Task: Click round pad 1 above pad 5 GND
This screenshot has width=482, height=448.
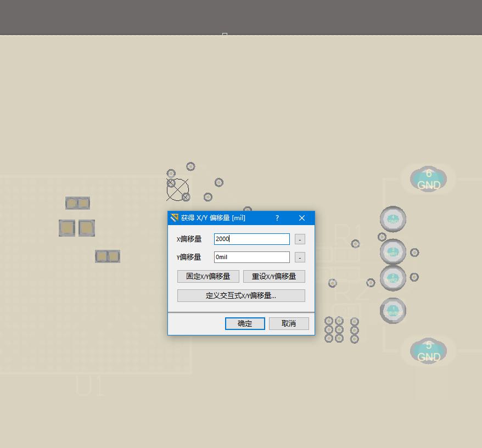Action: tap(393, 310)
